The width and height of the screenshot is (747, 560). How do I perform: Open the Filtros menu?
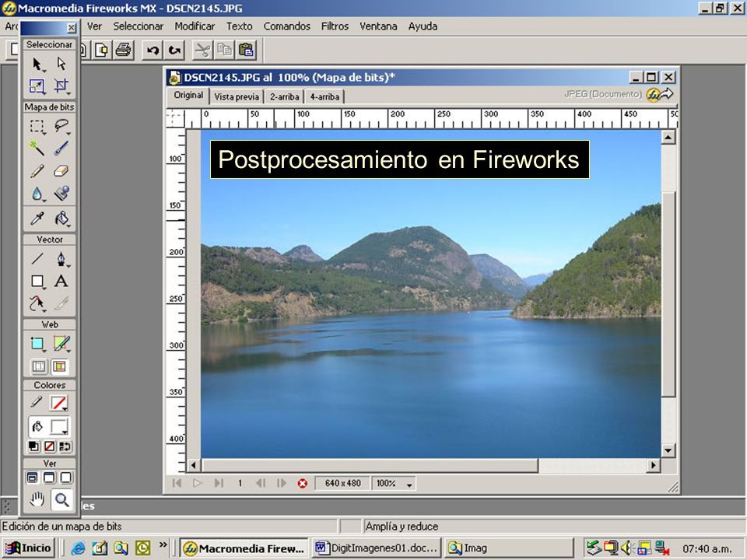coord(335,26)
